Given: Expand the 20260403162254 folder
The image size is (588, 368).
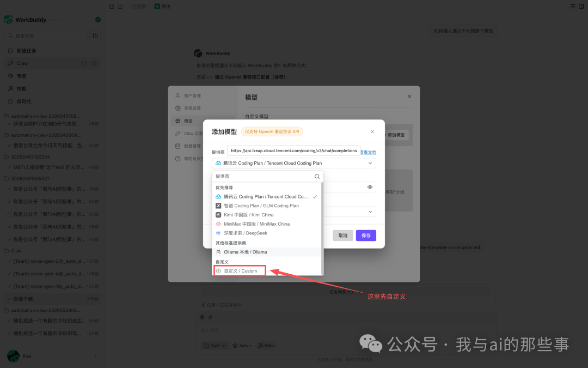Looking at the screenshot, I should point(27,156).
